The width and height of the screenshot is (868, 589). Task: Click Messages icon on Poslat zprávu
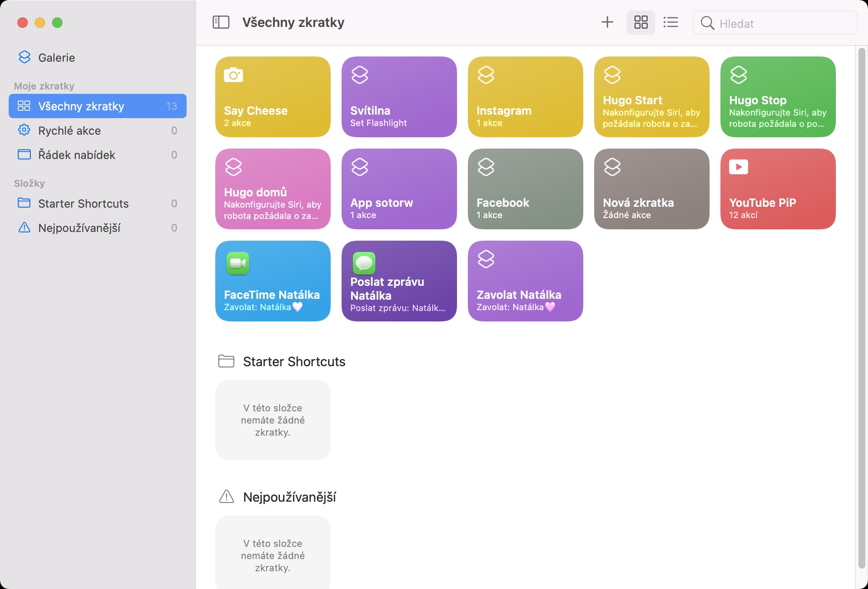[x=364, y=263]
